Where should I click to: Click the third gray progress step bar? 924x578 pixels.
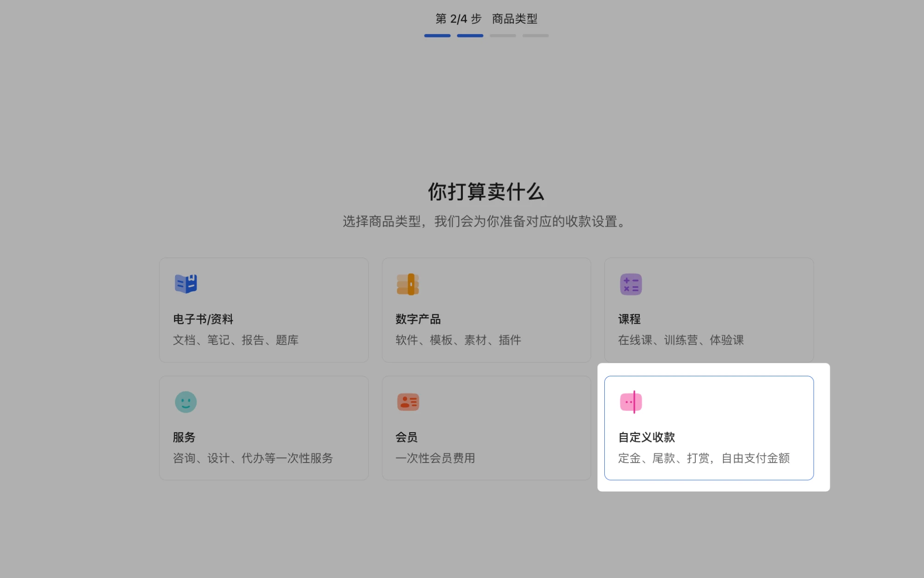[x=503, y=36]
